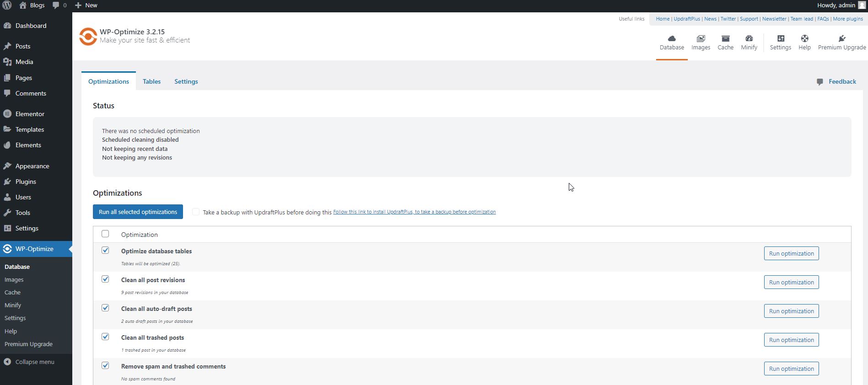Click the Feedback speech bubble icon

820,82
